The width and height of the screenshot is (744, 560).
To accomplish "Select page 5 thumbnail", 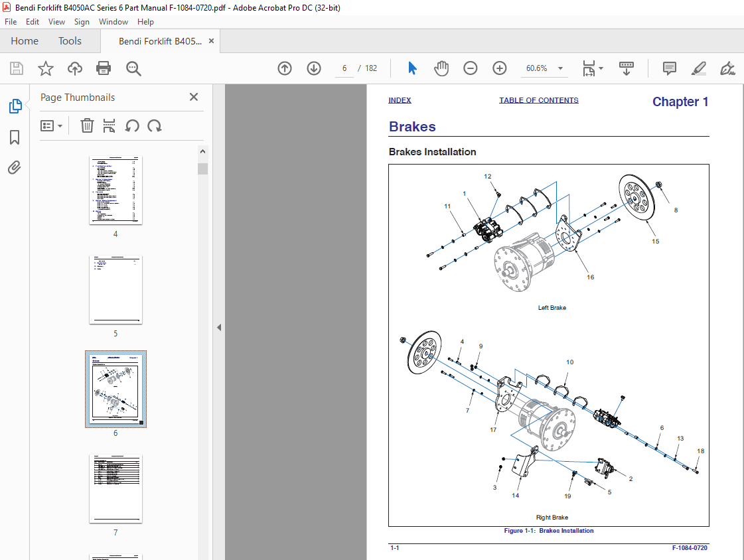I will pos(115,290).
